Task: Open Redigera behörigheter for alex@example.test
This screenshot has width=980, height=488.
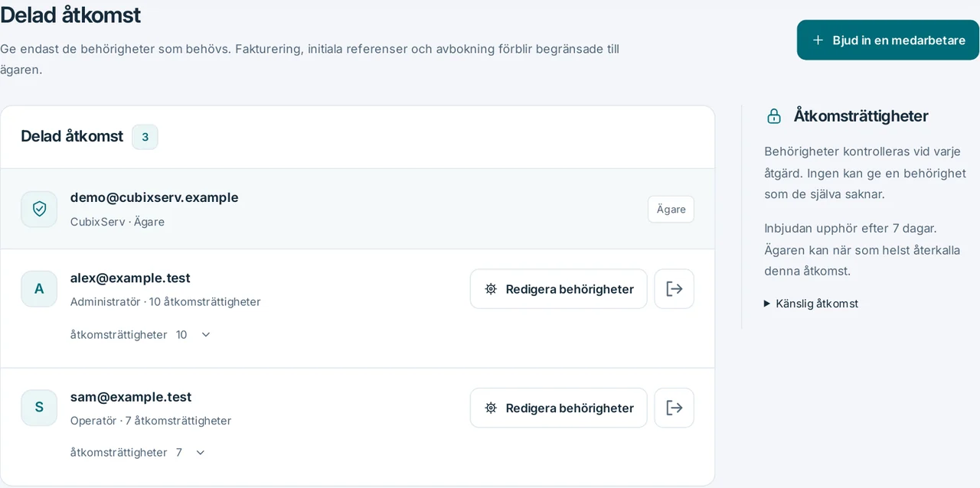Action: click(x=559, y=289)
